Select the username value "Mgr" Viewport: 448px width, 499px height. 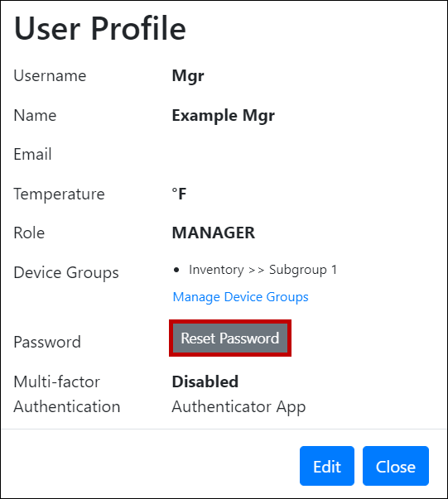click(188, 76)
